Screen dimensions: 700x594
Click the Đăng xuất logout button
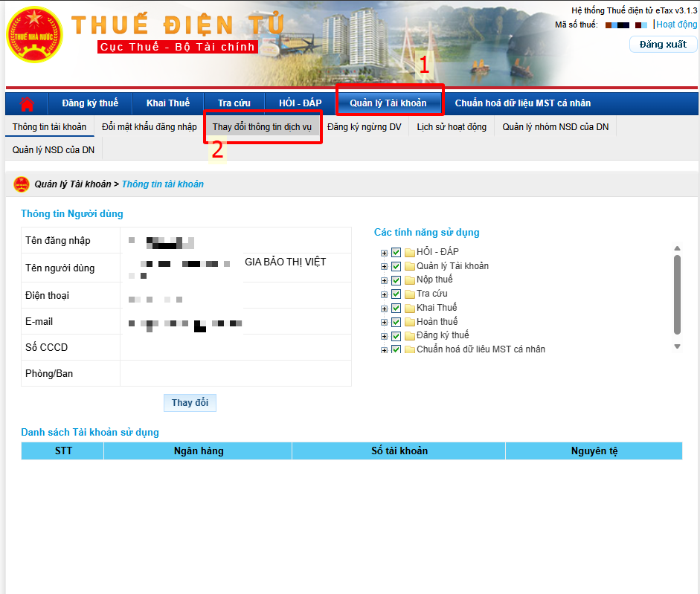[663, 45]
